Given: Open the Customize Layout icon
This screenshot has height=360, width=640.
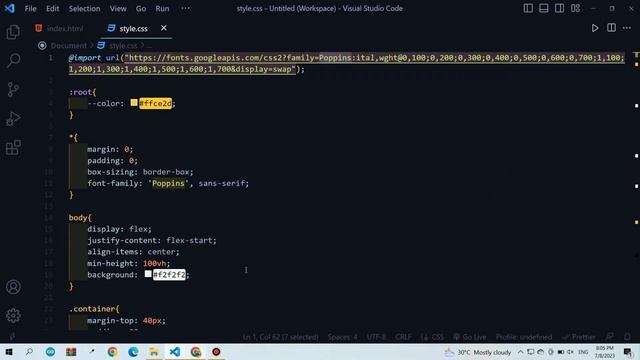Looking at the screenshot, I should [x=576, y=8].
